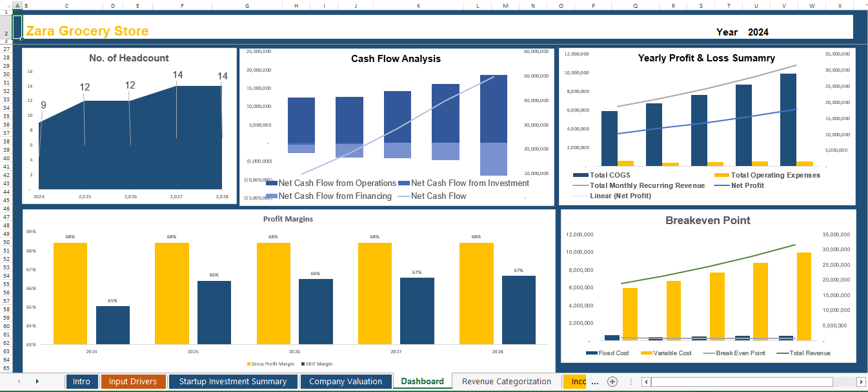Open the Intro sheet tab
The height and width of the screenshot is (392, 868).
pyautogui.click(x=81, y=382)
